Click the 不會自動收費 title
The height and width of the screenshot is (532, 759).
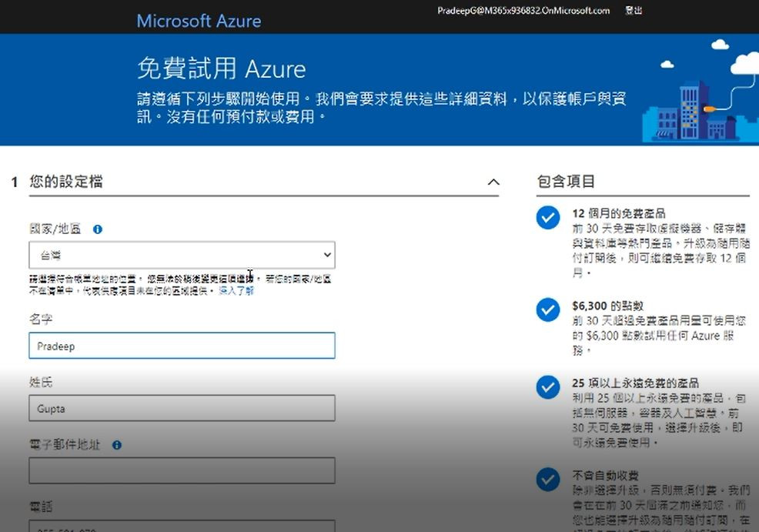605,475
